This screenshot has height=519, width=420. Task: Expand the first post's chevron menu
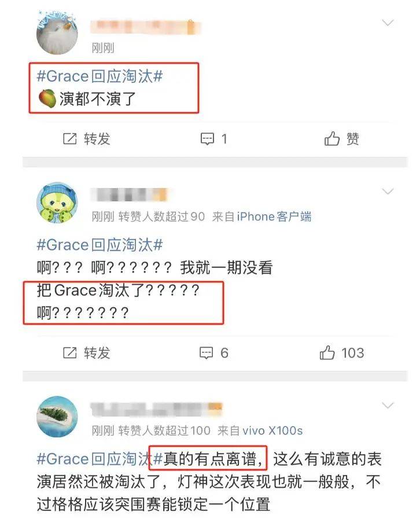click(388, 23)
